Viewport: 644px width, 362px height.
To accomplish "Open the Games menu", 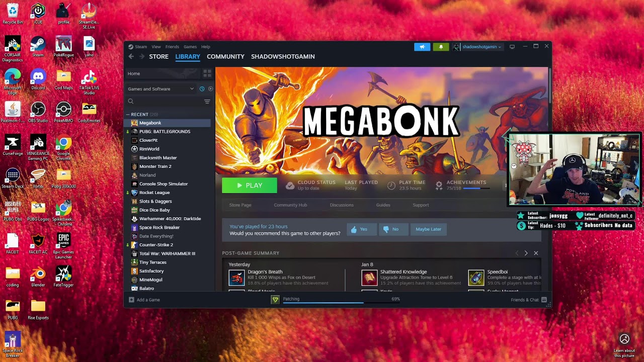I will (x=190, y=47).
